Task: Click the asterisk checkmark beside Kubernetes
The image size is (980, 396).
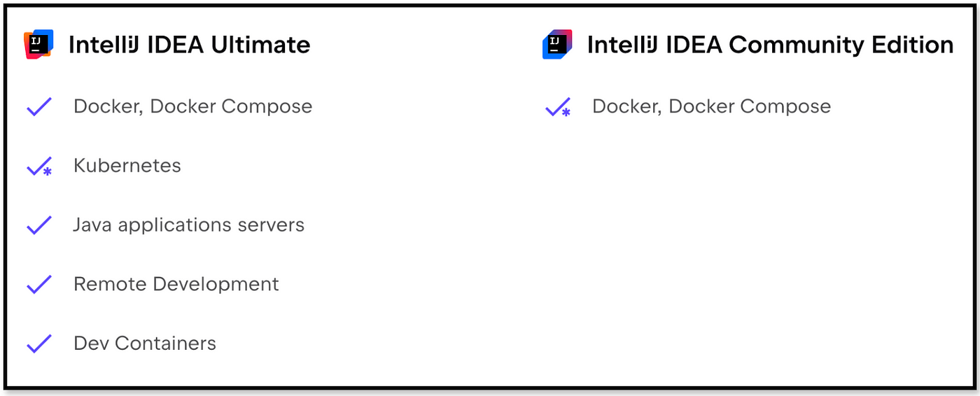Action: 39,167
